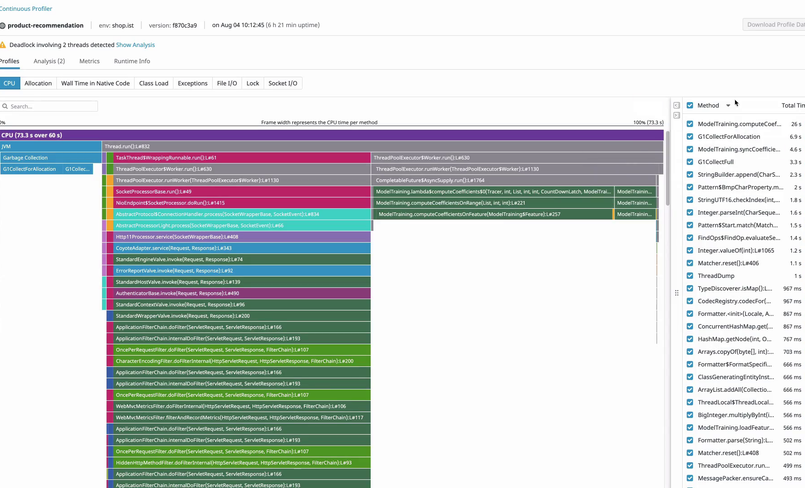This screenshot has width=805, height=488.
Task: Select the Socket I/O profile type
Action: (x=283, y=83)
